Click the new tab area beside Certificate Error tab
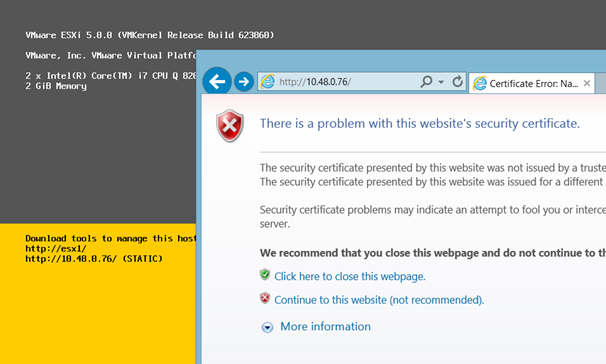The width and height of the screenshot is (606, 364). click(x=601, y=83)
